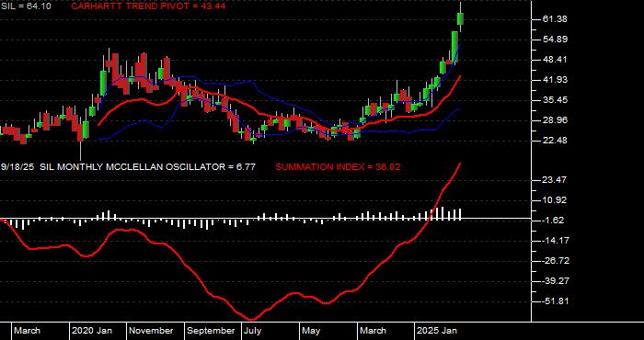Click the 22.48 price axis label
Screen dimensions: 644x340
coord(555,141)
